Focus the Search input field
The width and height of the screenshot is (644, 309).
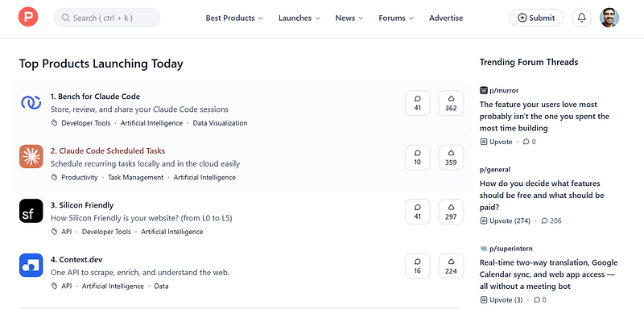(107, 18)
